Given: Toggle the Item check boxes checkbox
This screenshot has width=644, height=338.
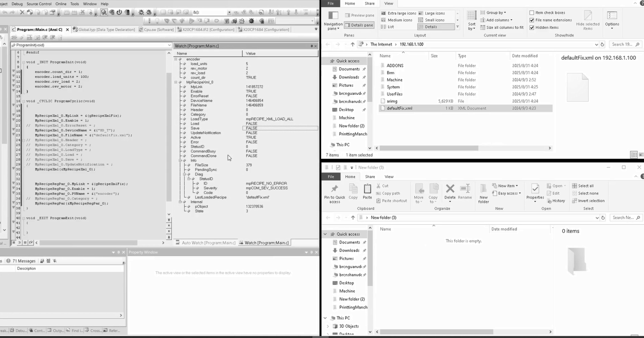Looking at the screenshot, I should pyautogui.click(x=532, y=13).
